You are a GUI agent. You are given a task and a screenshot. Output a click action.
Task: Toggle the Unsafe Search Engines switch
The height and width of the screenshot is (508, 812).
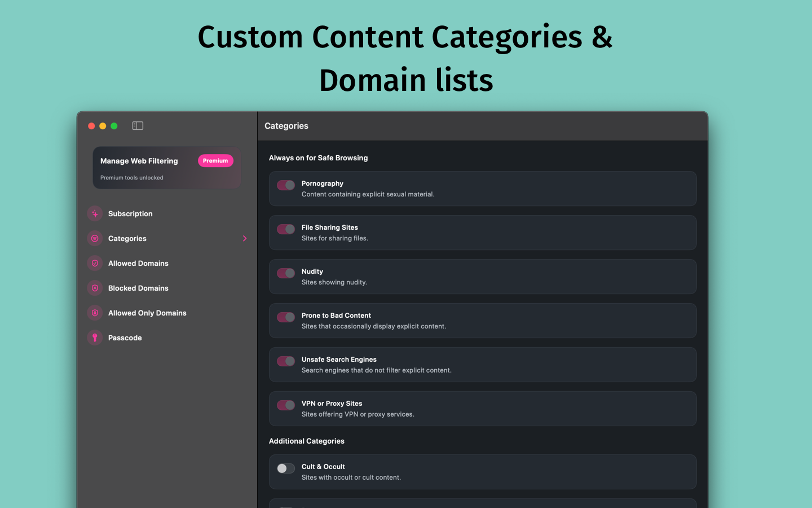pos(286,361)
